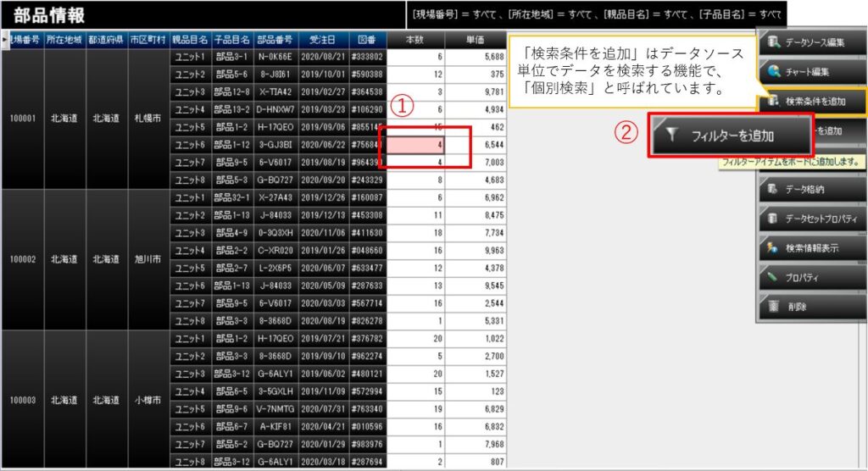Select the highlighted pink 本数 cell
This screenshot has width=868, height=471.
(x=415, y=144)
